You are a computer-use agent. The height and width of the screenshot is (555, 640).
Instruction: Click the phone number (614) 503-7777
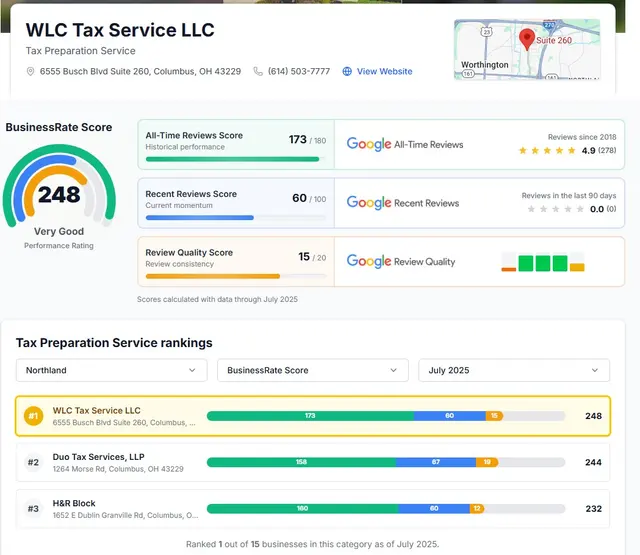tap(299, 71)
